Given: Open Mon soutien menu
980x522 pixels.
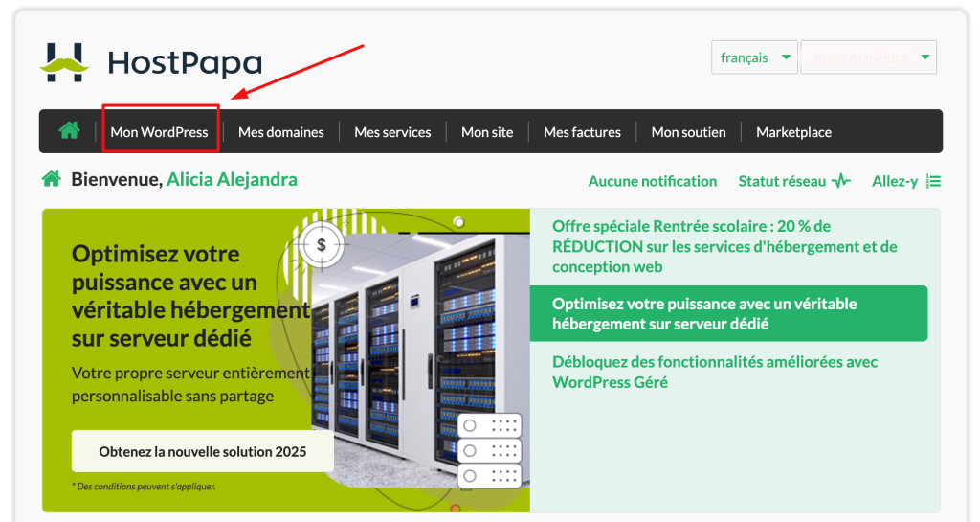Looking at the screenshot, I should point(688,132).
